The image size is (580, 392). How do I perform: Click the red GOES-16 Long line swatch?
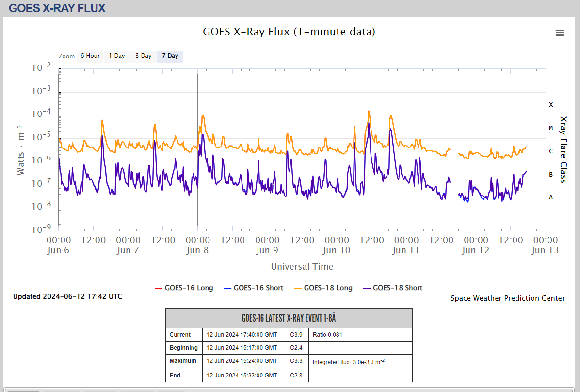pos(158,288)
